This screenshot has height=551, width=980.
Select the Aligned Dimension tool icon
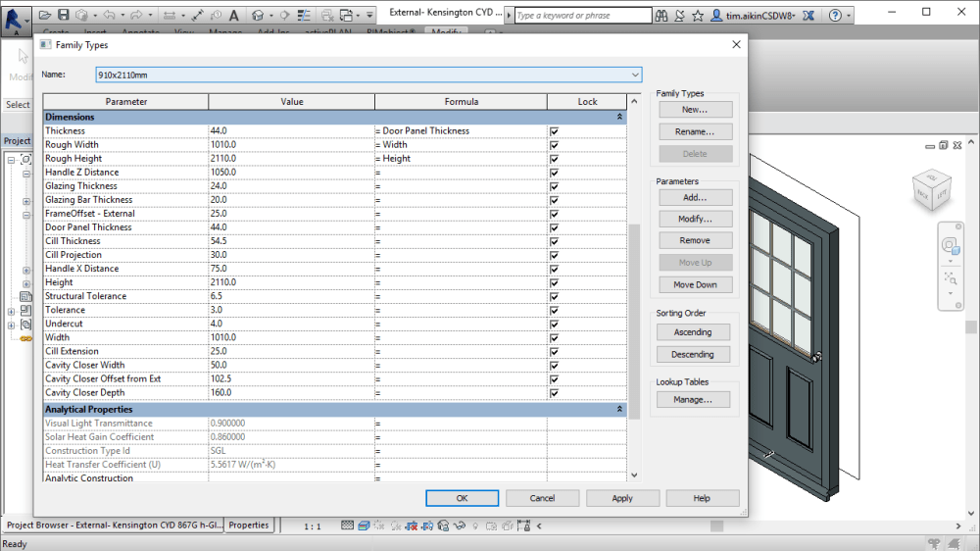point(198,15)
